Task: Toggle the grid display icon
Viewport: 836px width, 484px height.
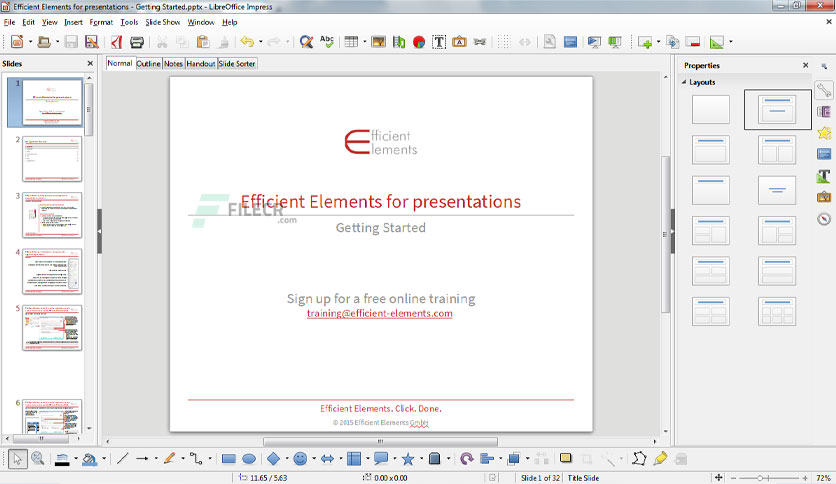Action: click(504, 42)
